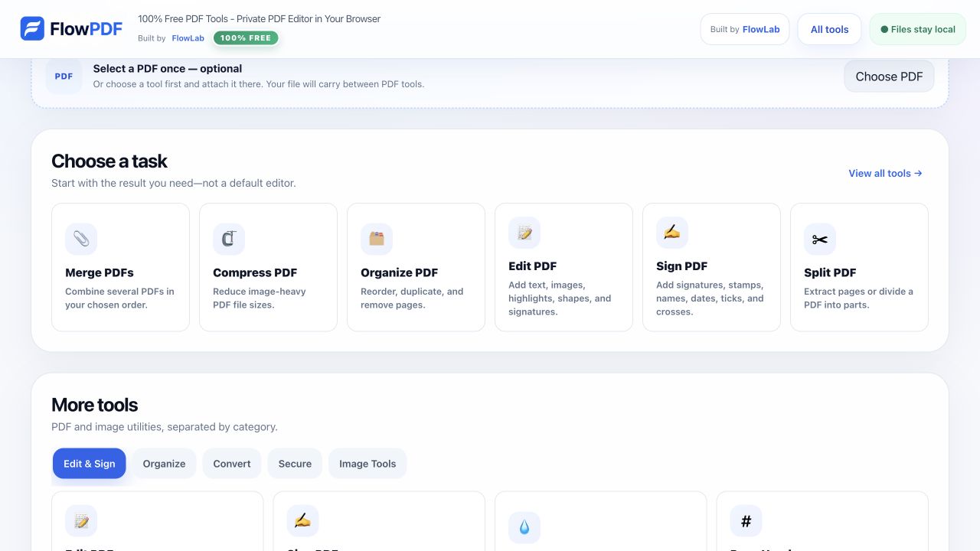
Task: Click the 'Reduce image-heavy PDF file sizes' description
Action: point(260,298)
